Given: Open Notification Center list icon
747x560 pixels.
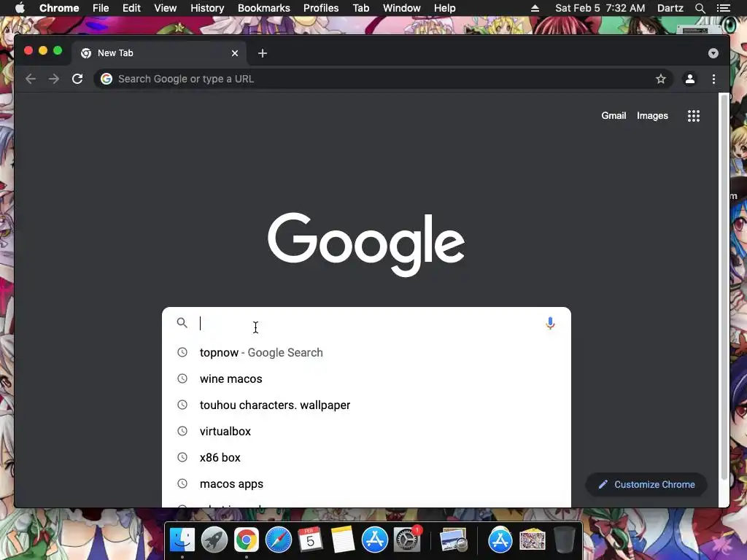Looking at the screenshot, I should [x=723, y=8].
